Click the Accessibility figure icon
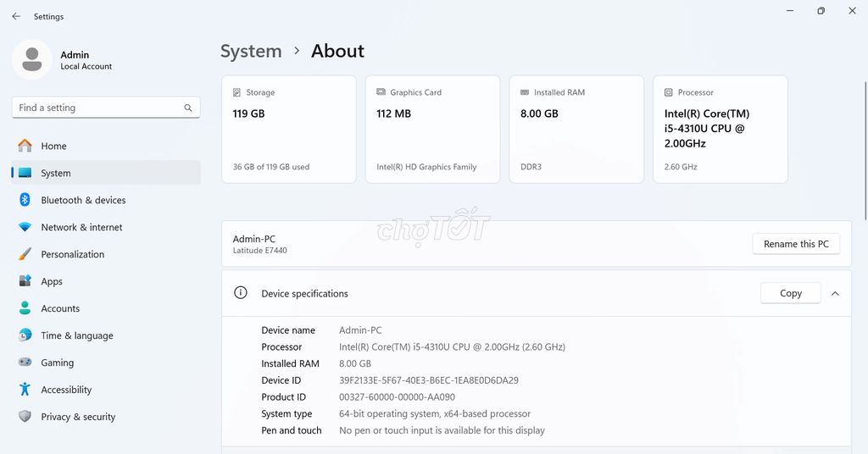 pos(25,390)
